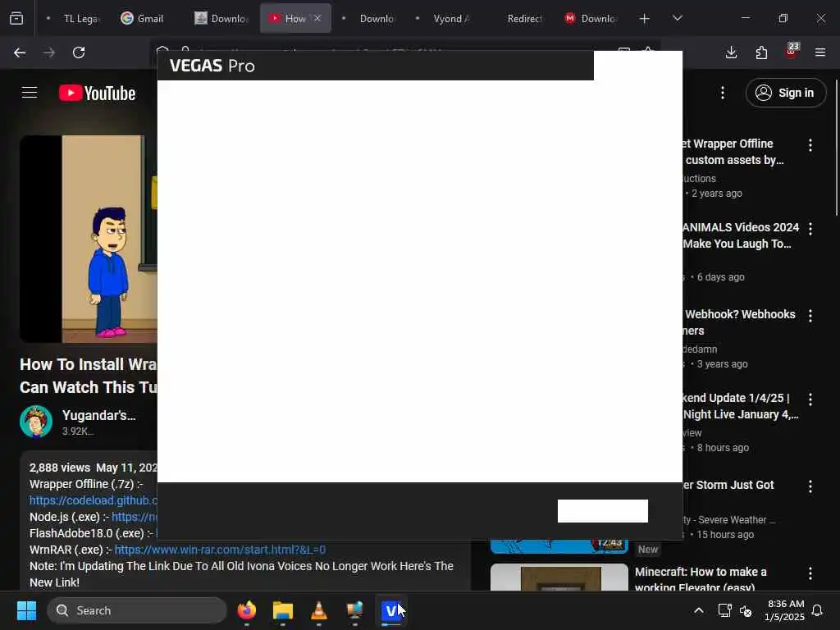Open options for Wrapper Offline custom assets video
Viewport: 840px width, 630px height.
point(810,144)
